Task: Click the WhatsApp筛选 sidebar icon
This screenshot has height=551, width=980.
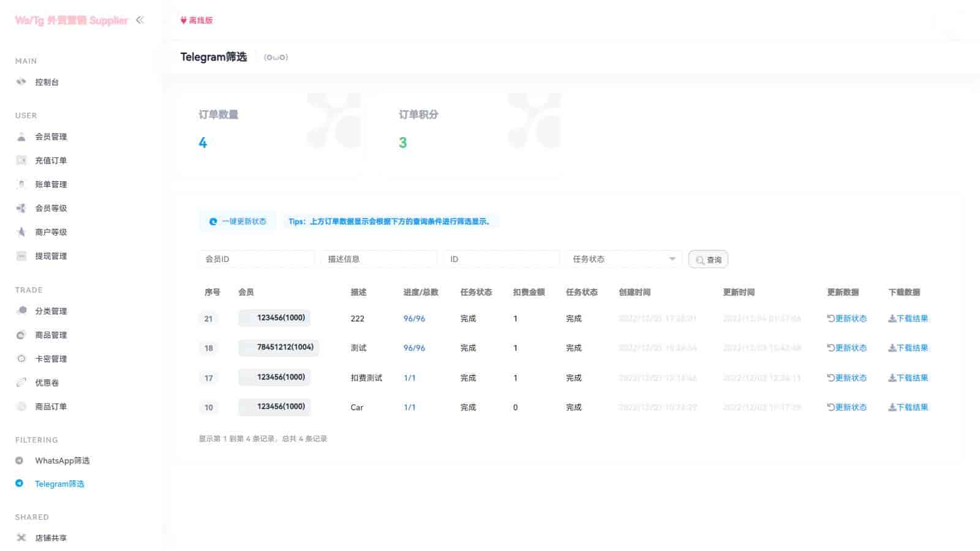Action: pyautogui.click(x=20, y=460)
